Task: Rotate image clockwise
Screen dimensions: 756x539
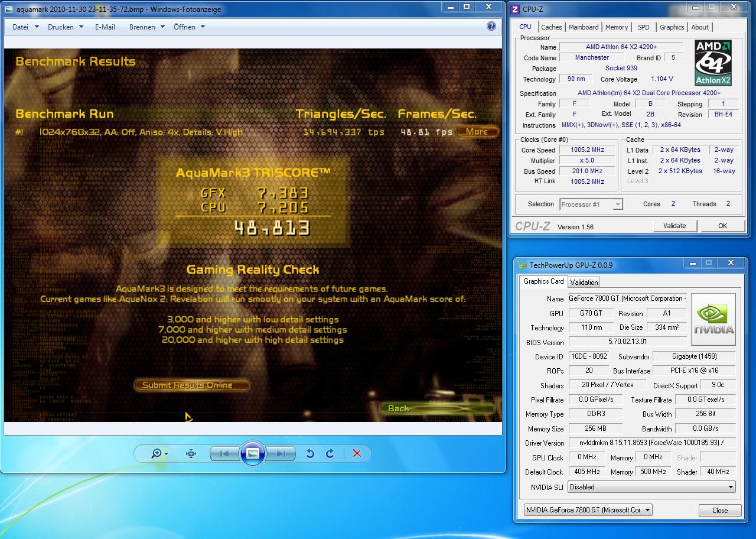Action: coord(330,453)
